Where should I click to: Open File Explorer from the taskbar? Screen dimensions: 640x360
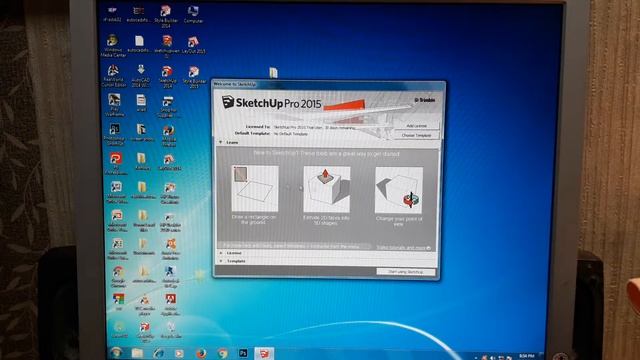(x=137, y=353)
